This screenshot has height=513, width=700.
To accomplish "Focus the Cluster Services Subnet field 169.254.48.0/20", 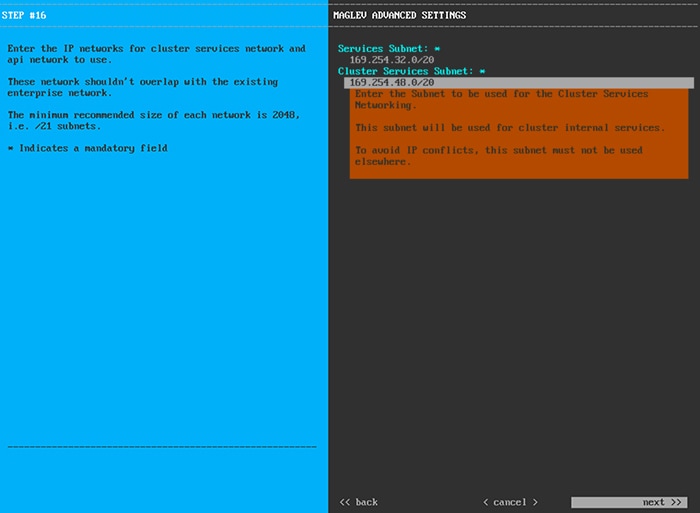I will pos(519,83).
